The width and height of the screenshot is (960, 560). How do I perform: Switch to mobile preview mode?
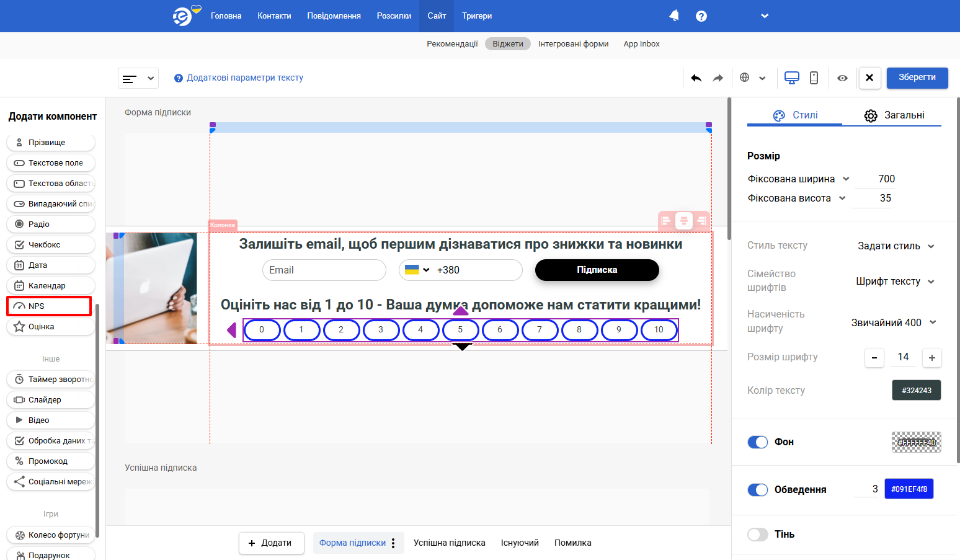point(814,78)
